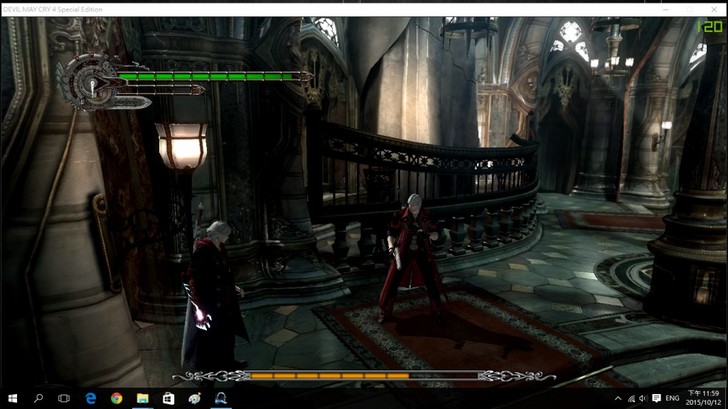Open the Windows Start menu
Image resolution: width=728 pixels, height=409 pixels.
[x=13, y=398]
